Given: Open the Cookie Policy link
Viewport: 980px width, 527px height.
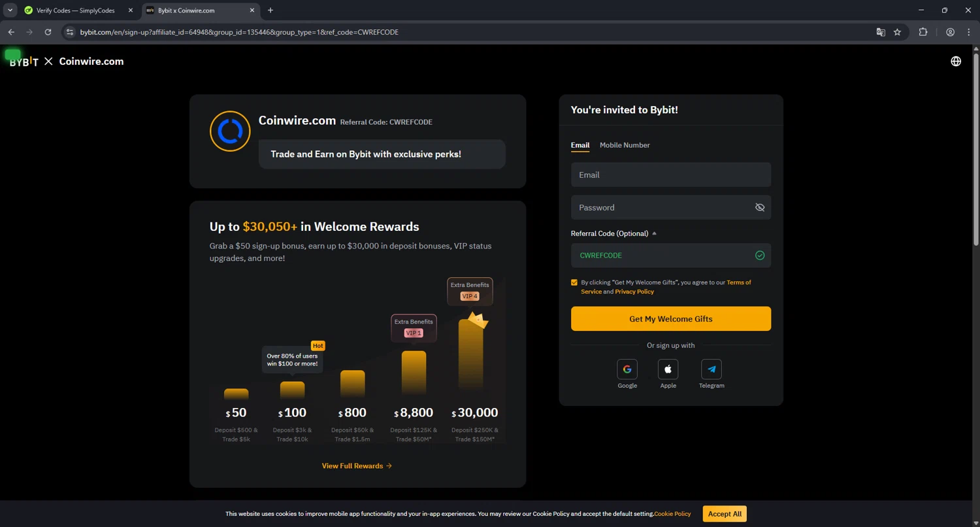Looking at the screenshot, I should 672,514.
